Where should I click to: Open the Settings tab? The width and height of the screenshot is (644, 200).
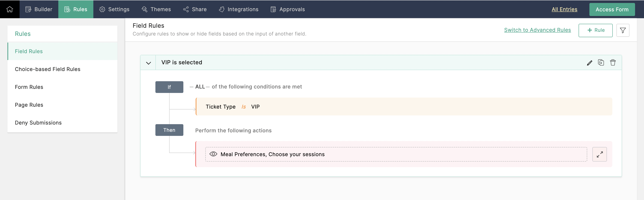pos(114,9)
